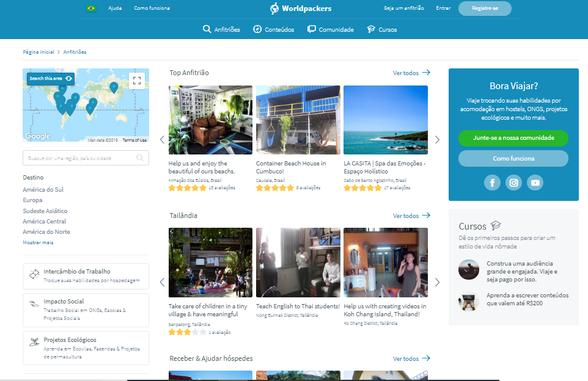Open the Comunidade navigation tab
588x381 pixels.
331,29
